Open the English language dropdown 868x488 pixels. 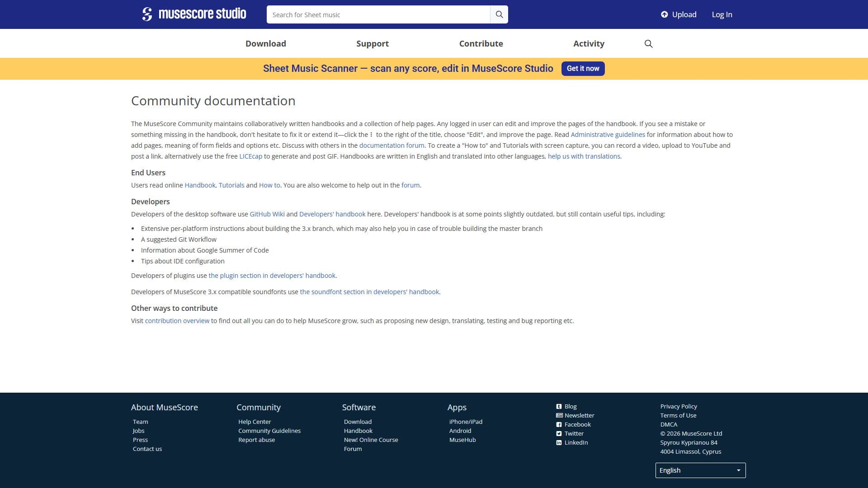[x=700, y=470]
